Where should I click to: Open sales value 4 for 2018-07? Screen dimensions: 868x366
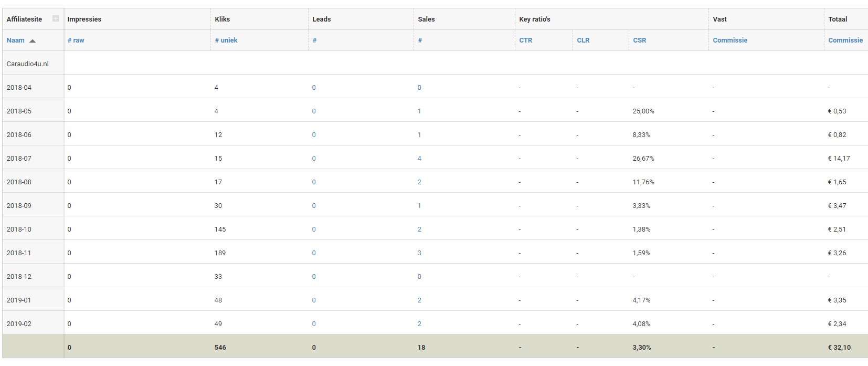coord(419,159)
